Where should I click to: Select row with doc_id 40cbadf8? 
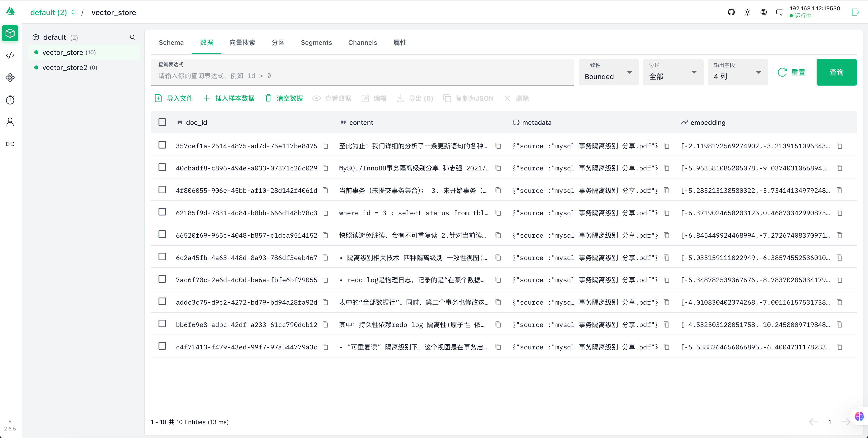162,167
